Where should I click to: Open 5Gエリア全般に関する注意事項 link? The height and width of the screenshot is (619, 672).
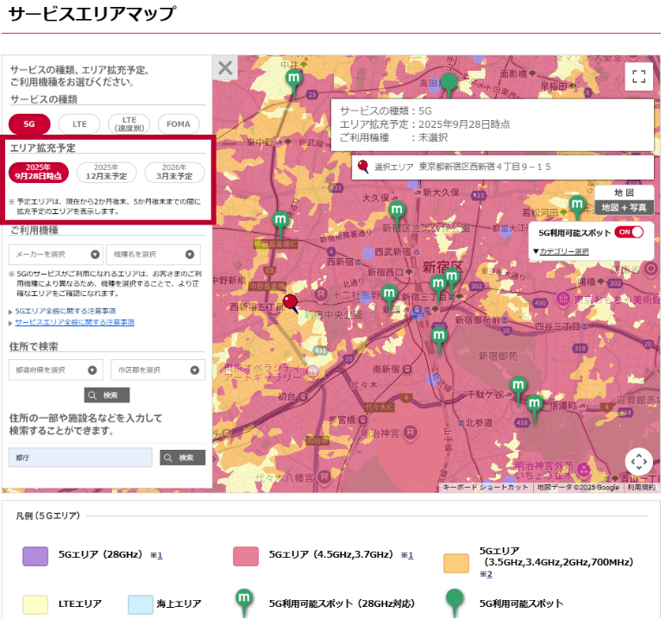tap(66, 310)
